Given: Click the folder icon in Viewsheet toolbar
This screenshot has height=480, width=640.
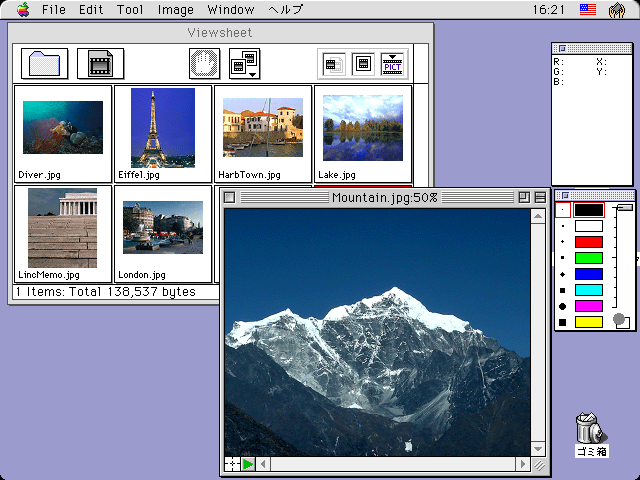Looking at the screenshot, I should [44, 64].
